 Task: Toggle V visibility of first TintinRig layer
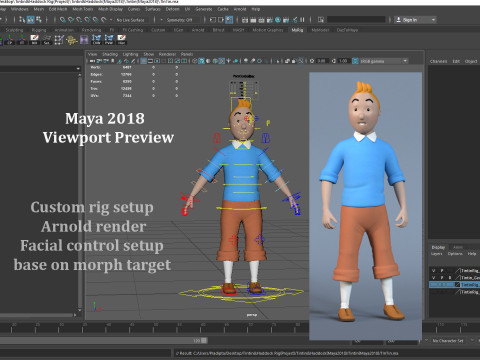click(x=433, y=270)
